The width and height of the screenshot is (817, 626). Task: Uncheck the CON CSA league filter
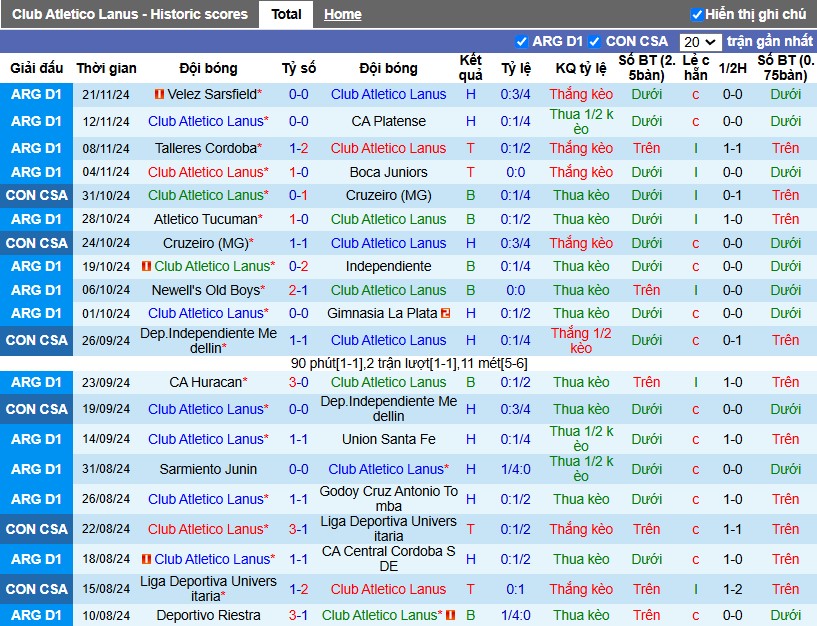(594, 41)
